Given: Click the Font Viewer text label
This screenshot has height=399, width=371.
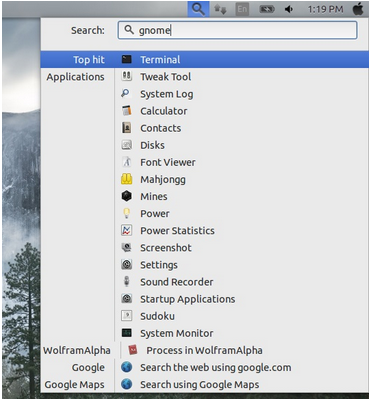Looking at the screenshot, I should [168, 162].
